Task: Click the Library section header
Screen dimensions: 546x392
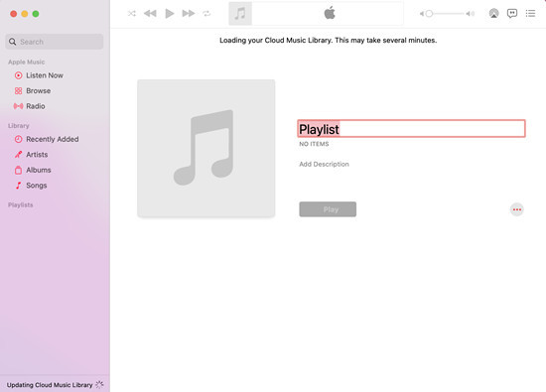Action: 19,126
